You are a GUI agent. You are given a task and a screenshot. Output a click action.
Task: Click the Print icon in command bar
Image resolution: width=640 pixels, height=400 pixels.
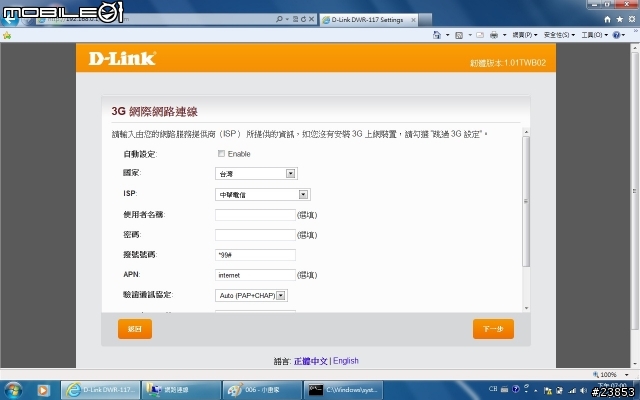coord(494,35)
